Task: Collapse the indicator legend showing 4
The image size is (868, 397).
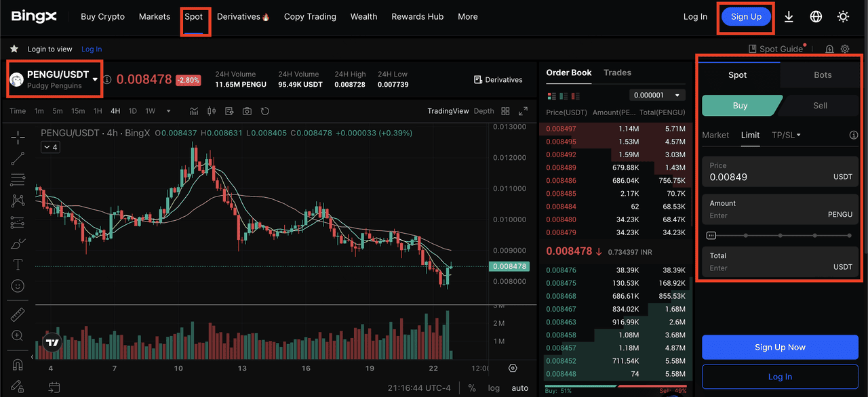Action: pyautogui.click(x=50, y=147)
